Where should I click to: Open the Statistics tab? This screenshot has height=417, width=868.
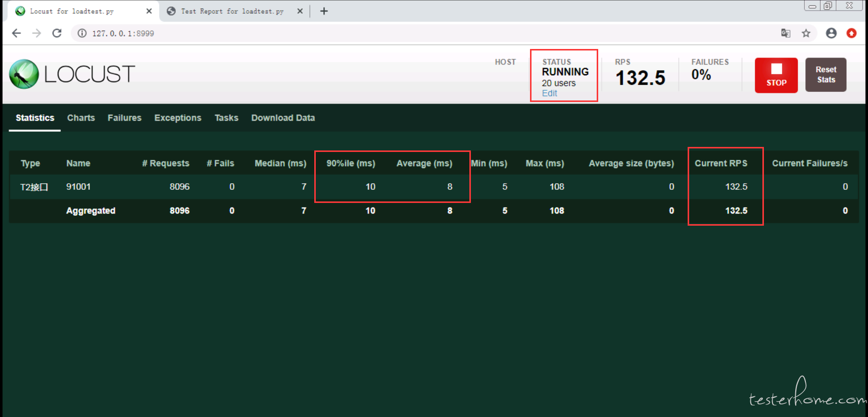[x=35, y=118]
